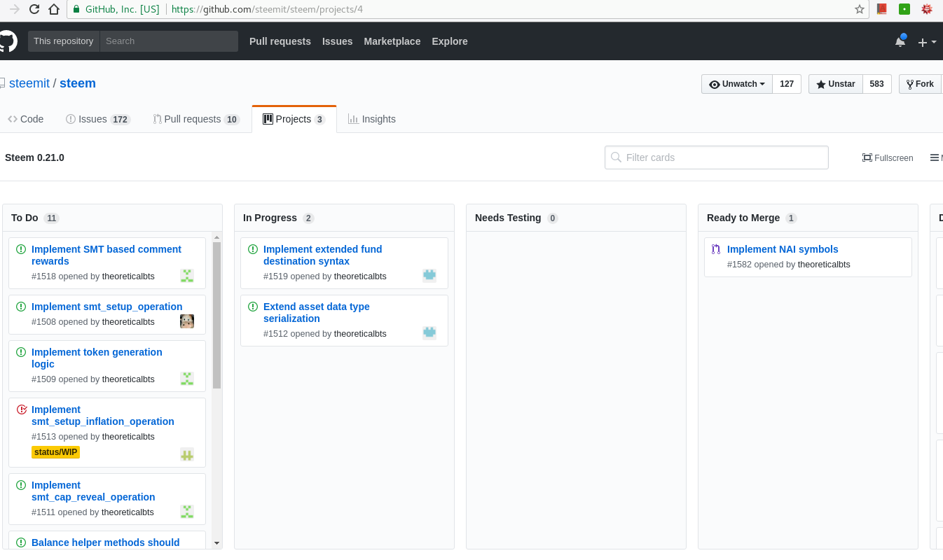Click assignee avatar on #1513 card
Image resolution: width=943 pixels, height=560 pixels.
[187, 454]
